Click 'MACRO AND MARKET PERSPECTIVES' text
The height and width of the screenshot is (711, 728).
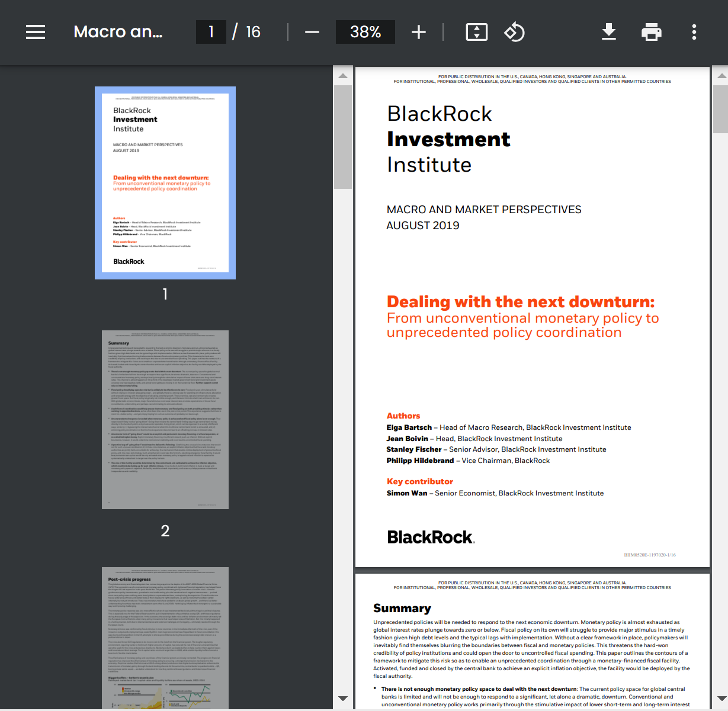[x=484, y=210]
